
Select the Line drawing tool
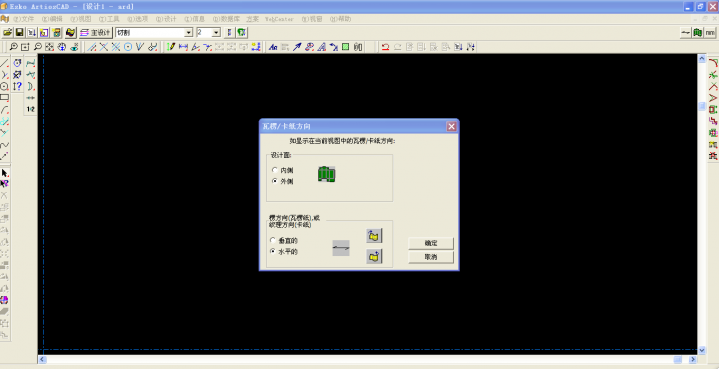pyautogui.click(x=4, y=63)
